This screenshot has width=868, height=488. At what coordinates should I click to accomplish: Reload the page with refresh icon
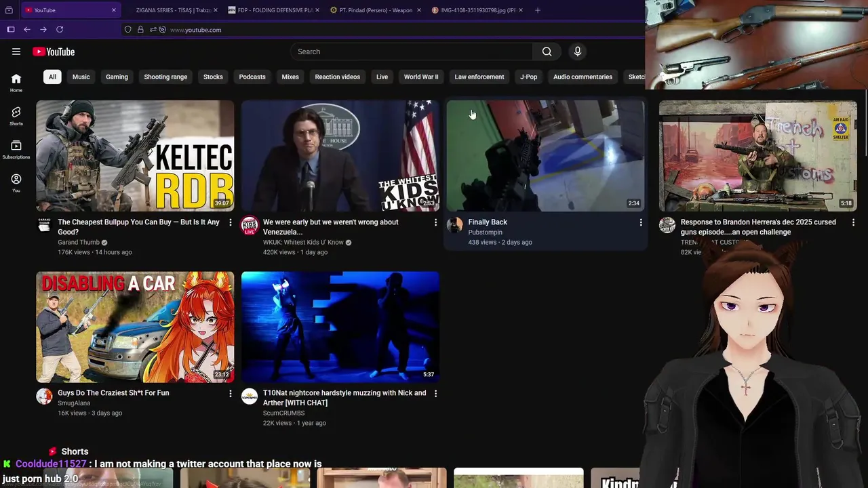click(x=60, y=30)
